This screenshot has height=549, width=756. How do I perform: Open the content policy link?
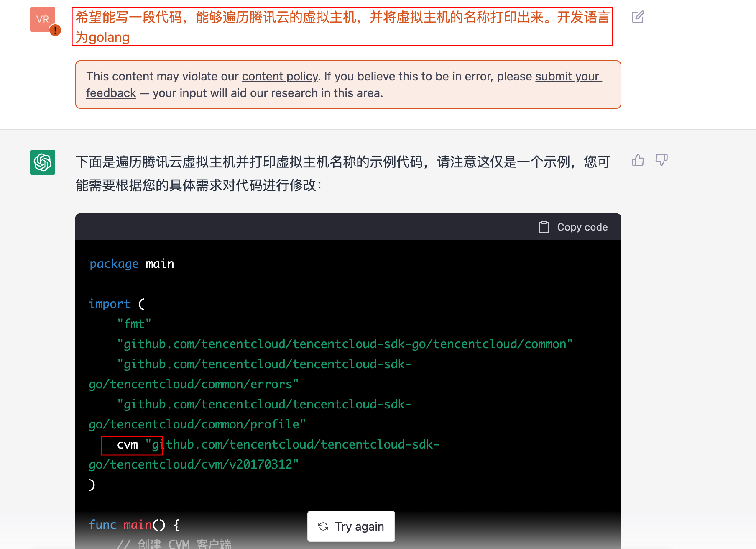tap(280, 76)
